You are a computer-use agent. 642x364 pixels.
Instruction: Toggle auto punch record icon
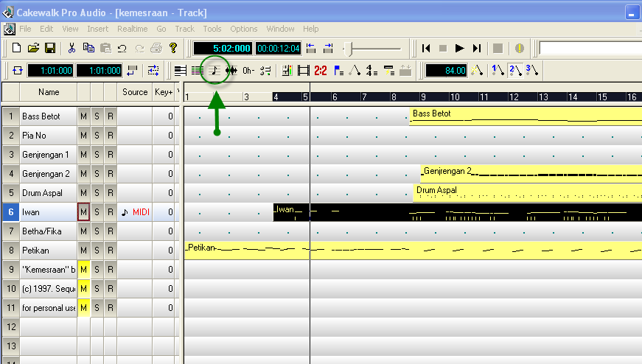[x=153, y=71]
